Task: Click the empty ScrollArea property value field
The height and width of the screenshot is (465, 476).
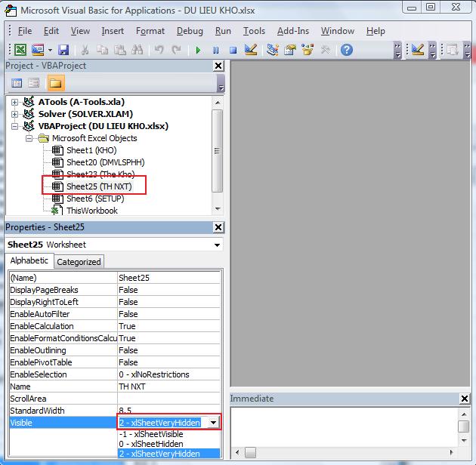Action: pos(168,399)
